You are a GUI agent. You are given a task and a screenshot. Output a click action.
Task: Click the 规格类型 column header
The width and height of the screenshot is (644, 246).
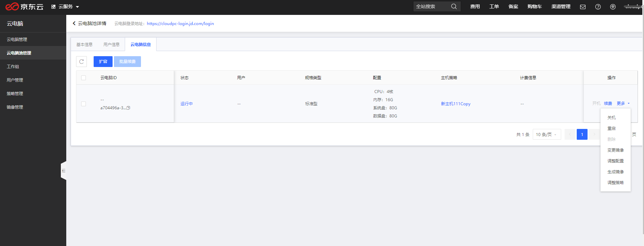[313, 78]
